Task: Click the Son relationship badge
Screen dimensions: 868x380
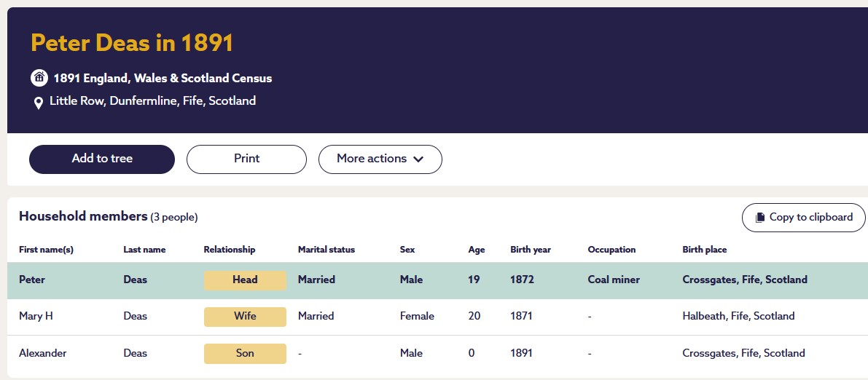Action: (x=245, y=353)
